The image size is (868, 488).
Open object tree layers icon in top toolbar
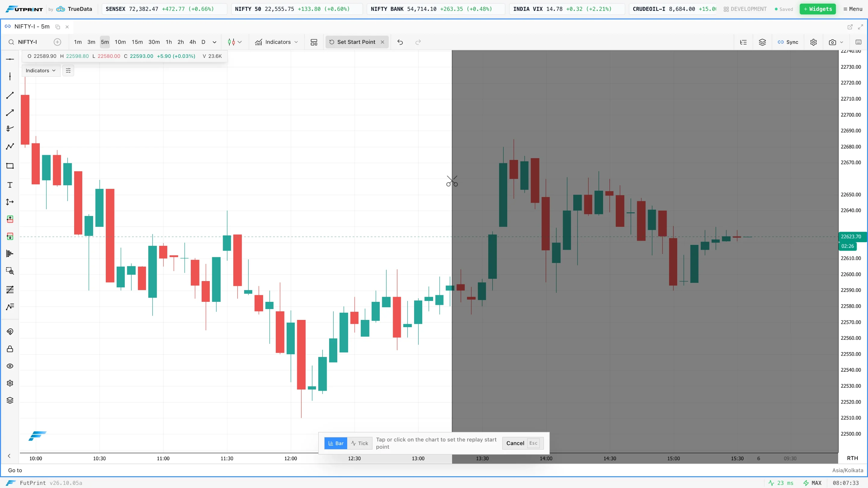[762, 42]
